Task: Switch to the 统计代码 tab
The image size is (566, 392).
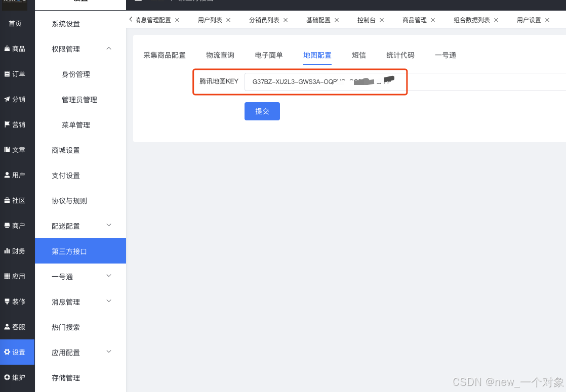Action: coord(400,55)
